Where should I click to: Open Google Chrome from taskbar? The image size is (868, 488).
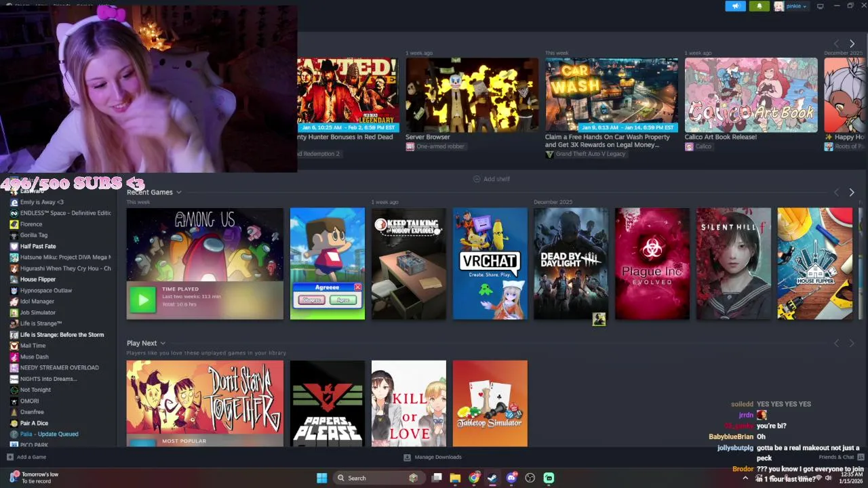tap(473, 478)
